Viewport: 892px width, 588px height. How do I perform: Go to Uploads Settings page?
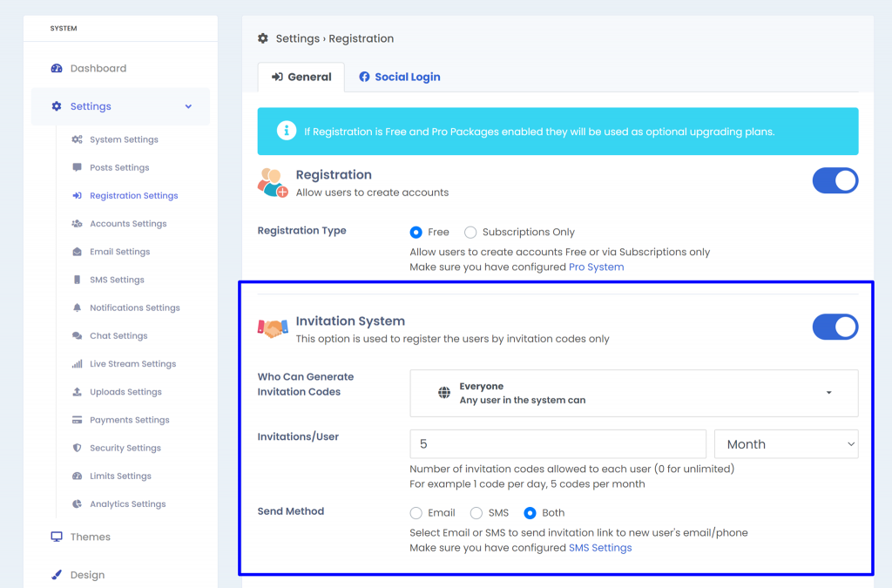click(125, 392)
